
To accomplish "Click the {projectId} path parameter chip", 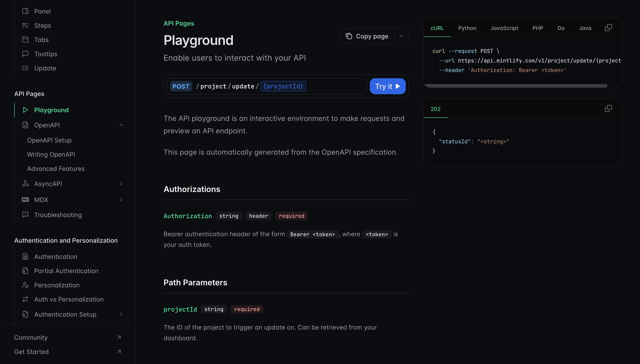I will click(x=283, y=86).
